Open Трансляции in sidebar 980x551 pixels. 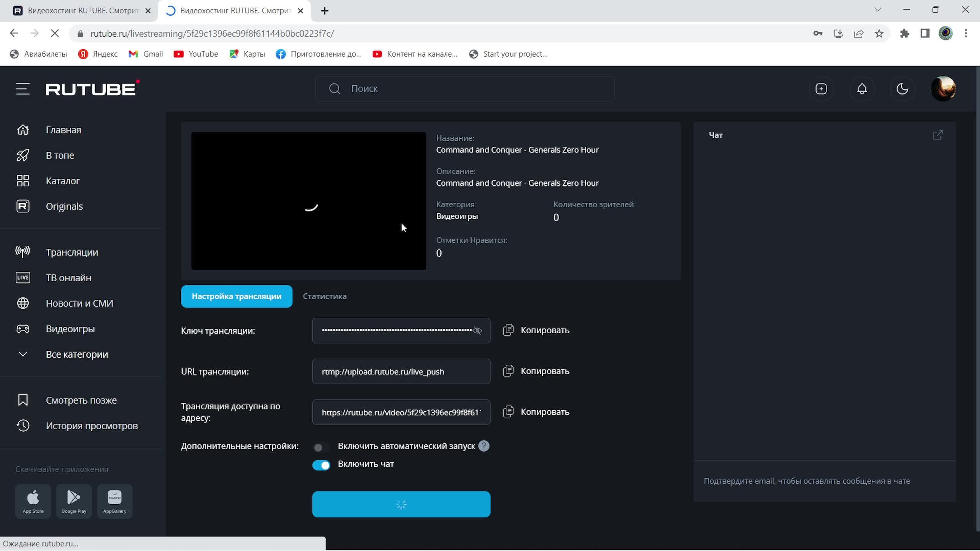pos(72,252)
